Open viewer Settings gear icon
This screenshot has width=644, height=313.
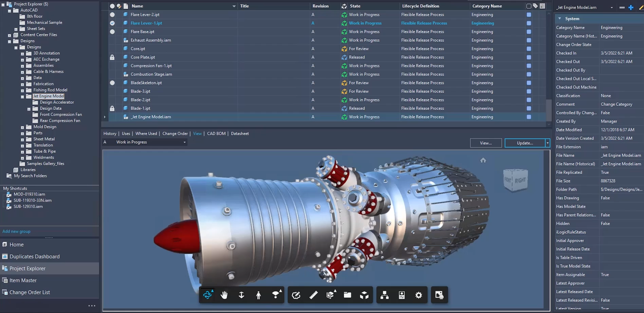(419, 295)
